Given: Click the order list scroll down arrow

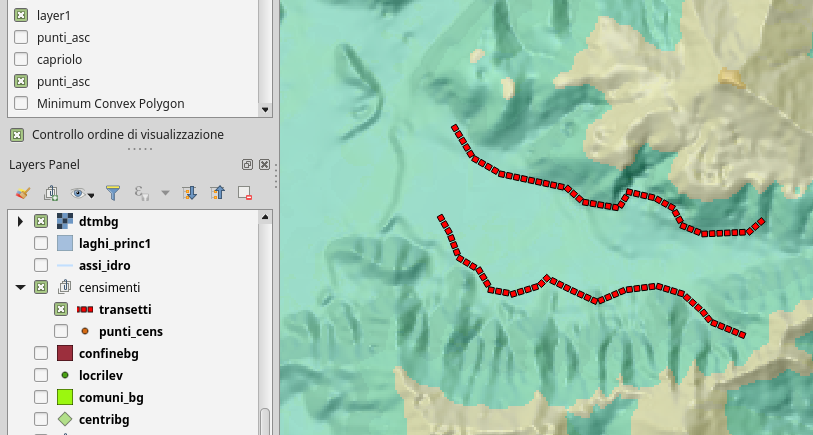Looking at the screenshot, I should (x=265, y=109).
